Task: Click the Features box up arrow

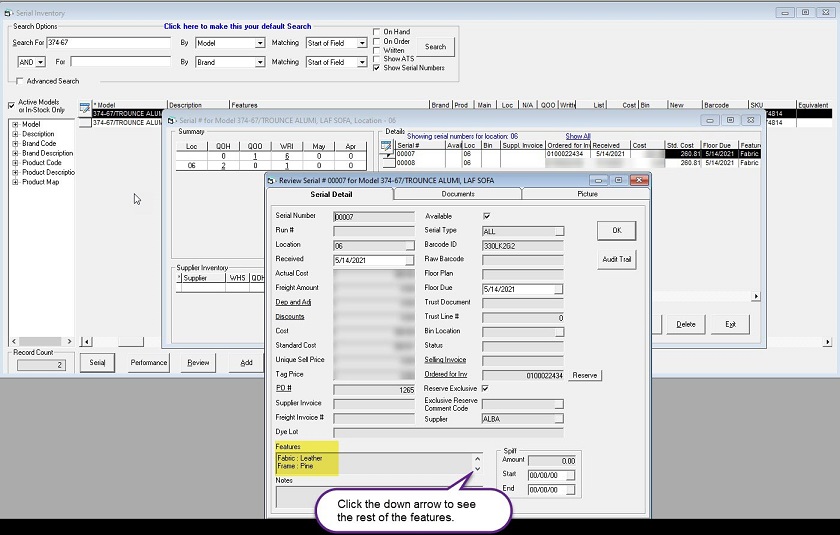Action: pos(477,459)
